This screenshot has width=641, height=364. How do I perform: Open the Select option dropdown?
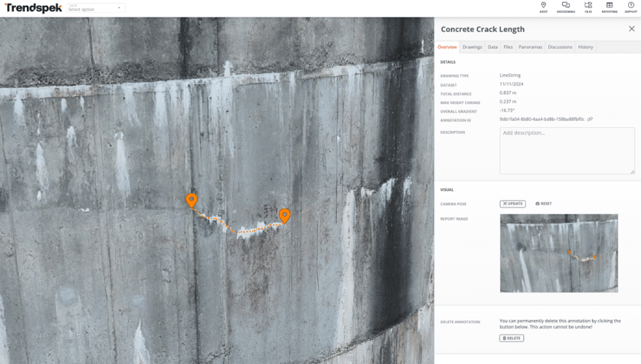coord(96,8)
